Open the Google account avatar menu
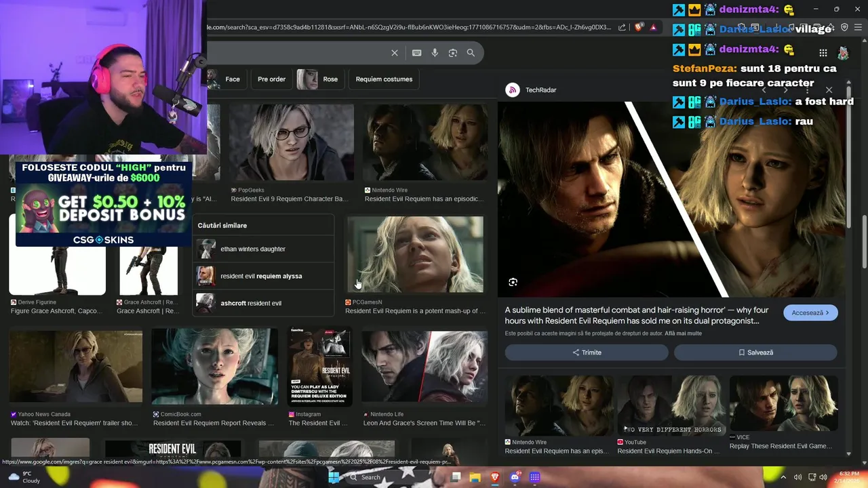The height and width of the screenshot is (488, 868). (843, 53)
